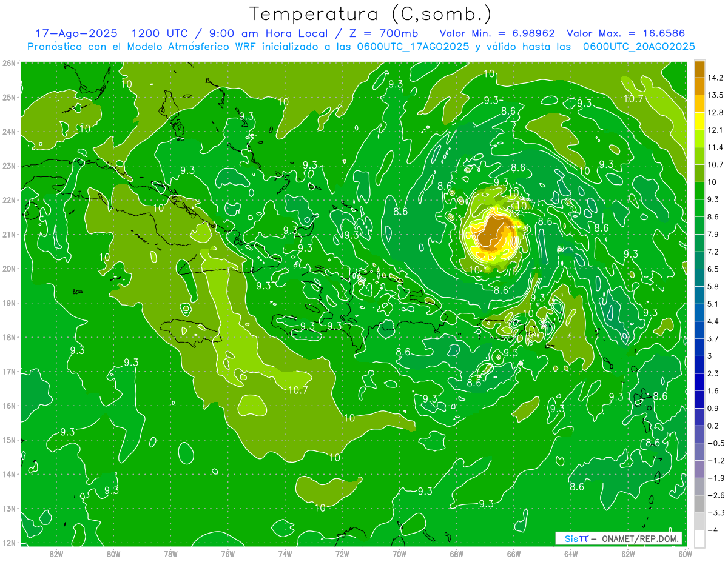
Task: Select the royal blue swatch between 3.7 and 4.4
Action: tap(699, 330)
